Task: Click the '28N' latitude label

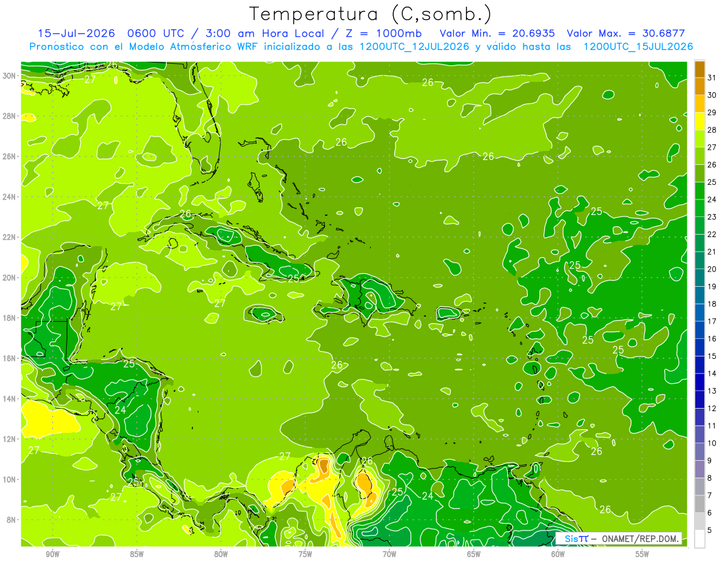Action: coord(8,116)
